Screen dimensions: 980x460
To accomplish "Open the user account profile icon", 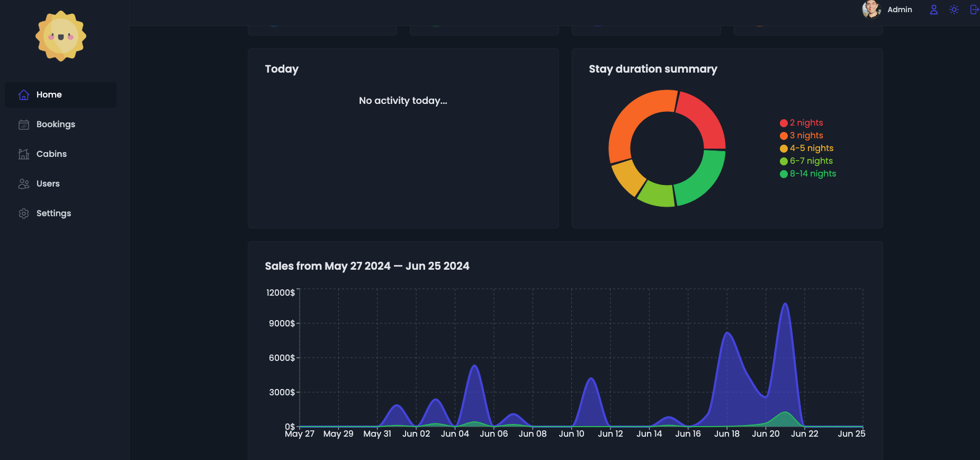I will 933,10.
